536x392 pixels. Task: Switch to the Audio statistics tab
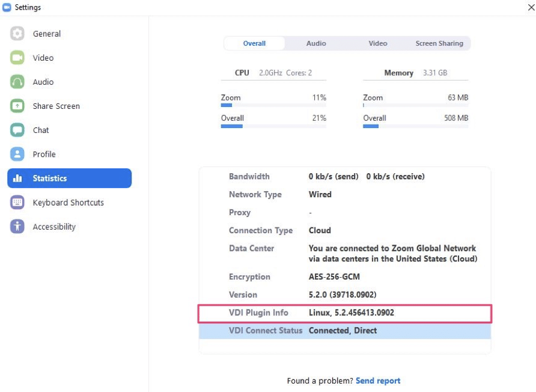click(x=316, y=43)
